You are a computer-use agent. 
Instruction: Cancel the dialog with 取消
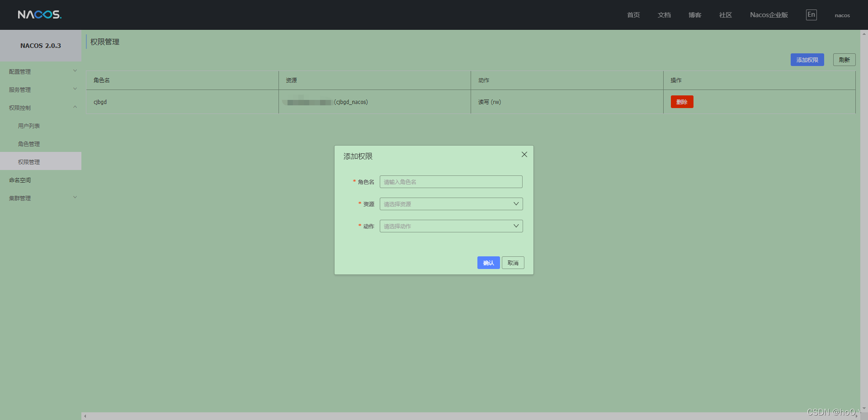tap(513, 263)
